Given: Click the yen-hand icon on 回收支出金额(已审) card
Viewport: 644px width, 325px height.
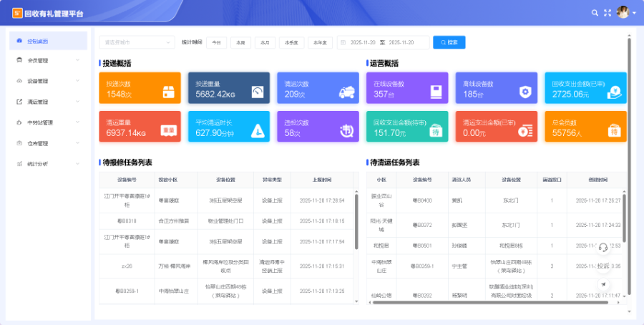Looking at the screenshot, I should [x=615, y=92].
